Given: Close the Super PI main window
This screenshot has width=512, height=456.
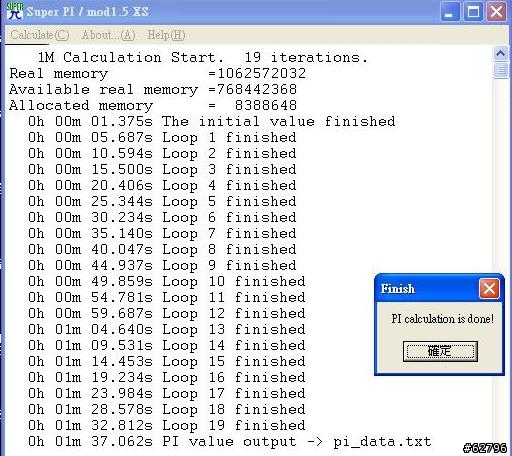Looking at the screenshot, I should point(496,12).
